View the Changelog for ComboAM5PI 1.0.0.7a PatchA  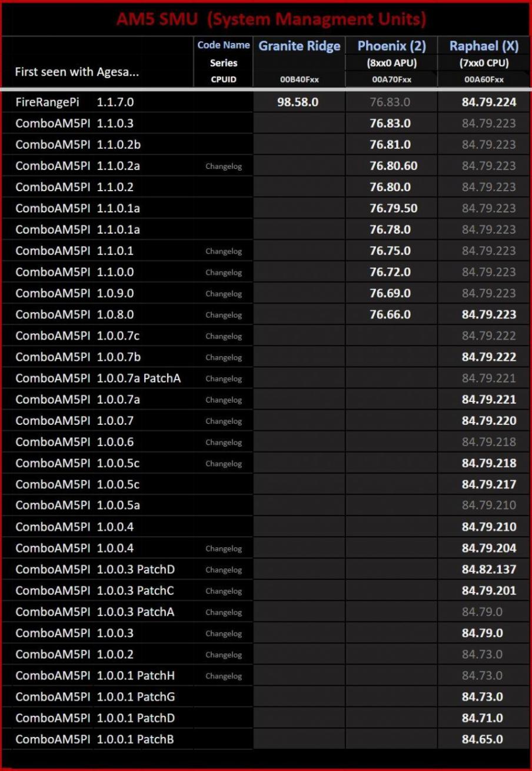coord(224,379)
